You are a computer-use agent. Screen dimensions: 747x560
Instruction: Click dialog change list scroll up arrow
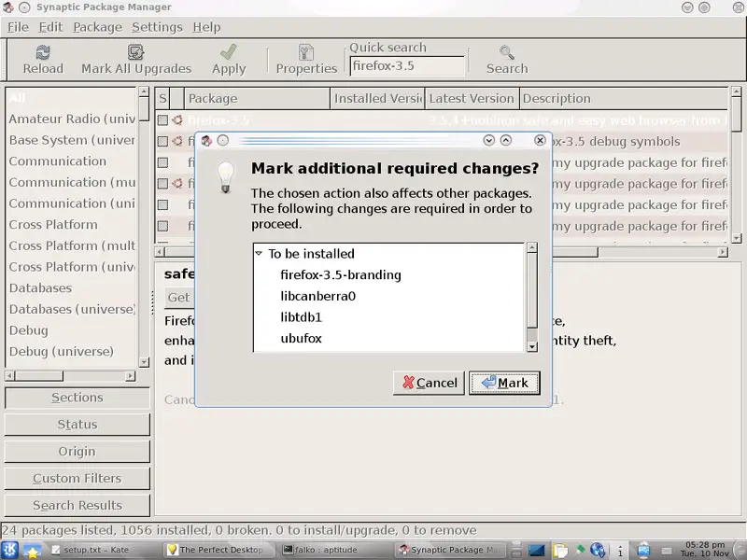click(532, 247)
